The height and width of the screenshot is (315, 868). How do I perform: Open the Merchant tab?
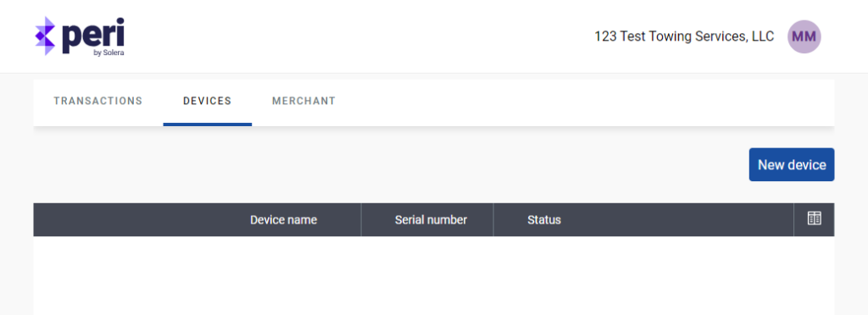(303, 101)
